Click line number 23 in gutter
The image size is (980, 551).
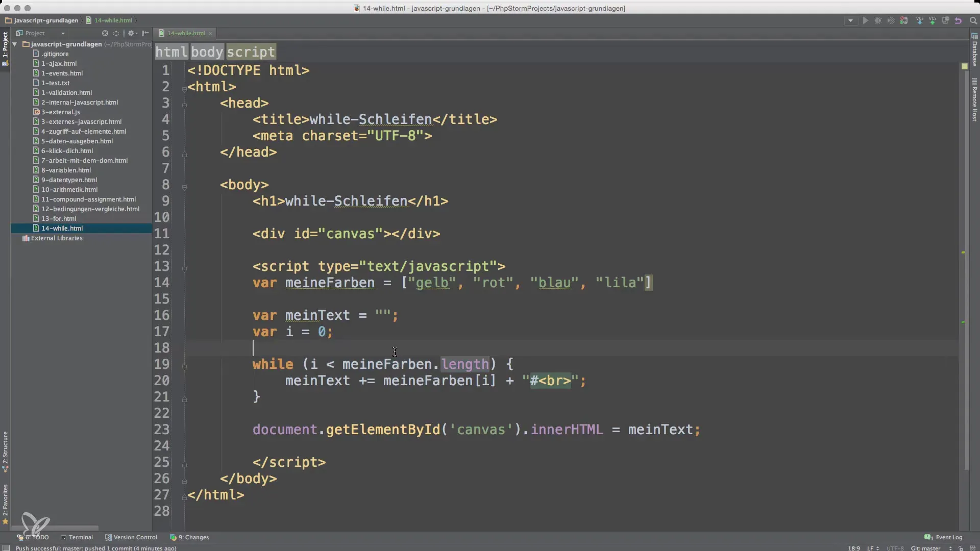(161, 430)
